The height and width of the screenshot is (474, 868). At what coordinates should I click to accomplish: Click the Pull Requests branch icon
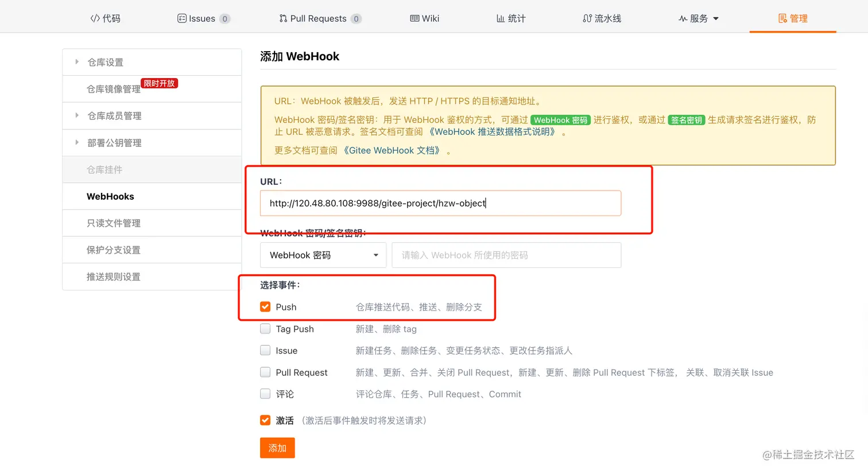point(283,18)
